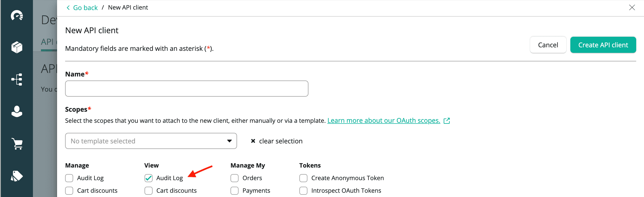Screen dimensions: 644x197
Task: Enable Manage Audit Log scope
Action: click(69, 178)
